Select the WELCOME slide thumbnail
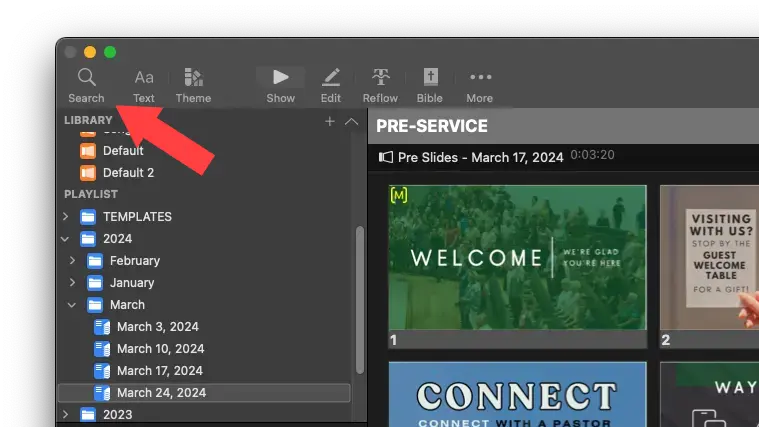 pyautogui.click(x=517, y=258)
